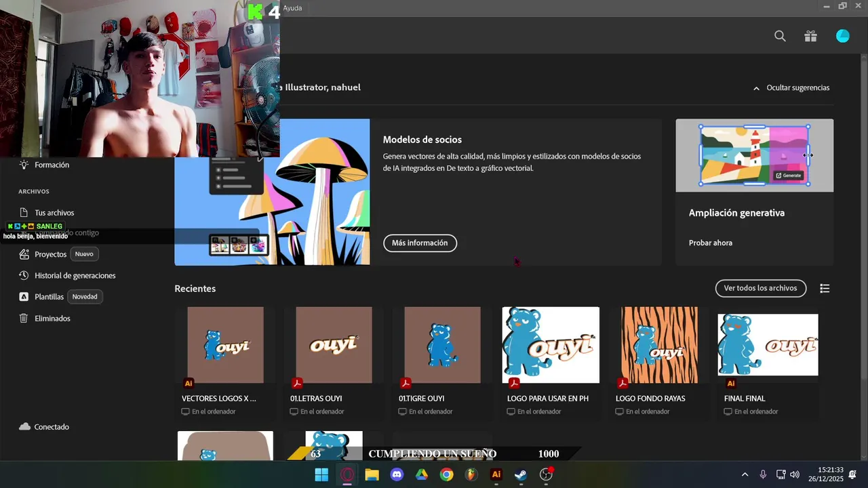Image resolution: width=868 pixels, height=488 pixels.
Task: Click the Eliminados trash icon
Action: [24, 319]
